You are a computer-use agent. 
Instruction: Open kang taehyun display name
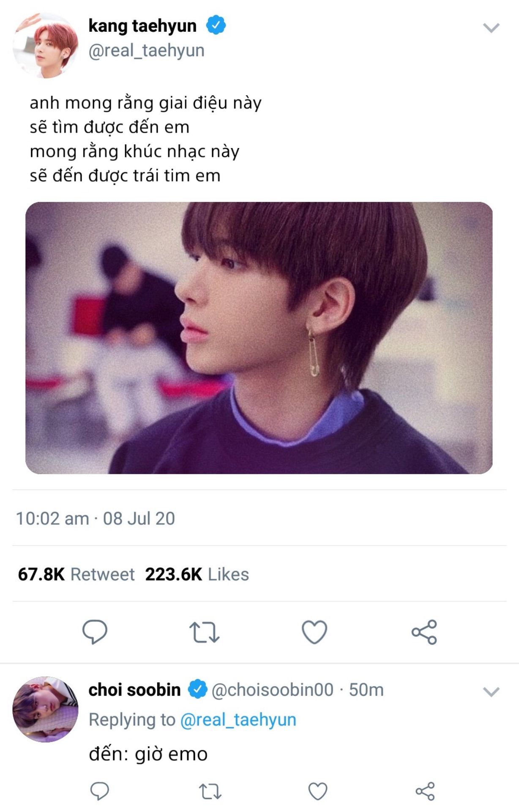(x=142, y=26)
